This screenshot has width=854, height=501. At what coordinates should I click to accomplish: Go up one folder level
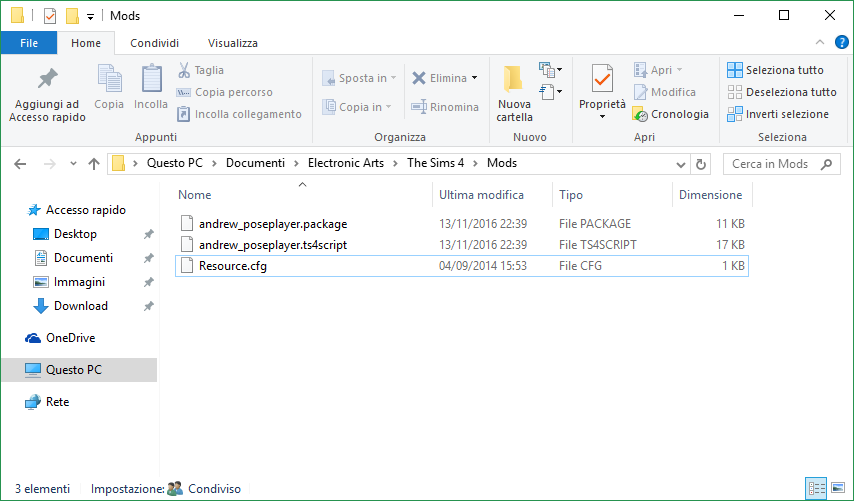(94, 163)
